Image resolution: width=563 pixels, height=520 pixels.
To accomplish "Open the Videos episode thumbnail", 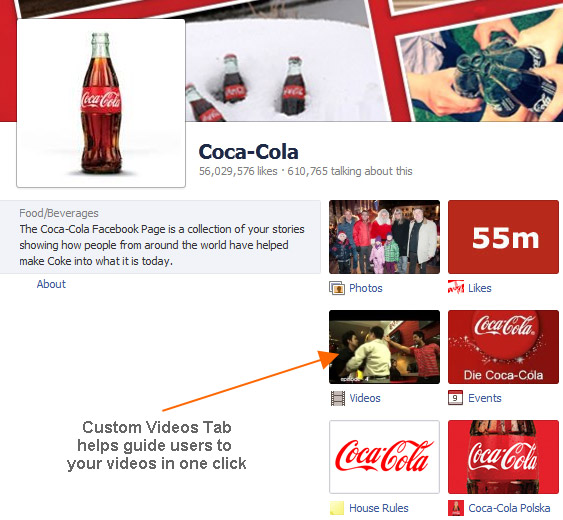I will click(384, 347).
